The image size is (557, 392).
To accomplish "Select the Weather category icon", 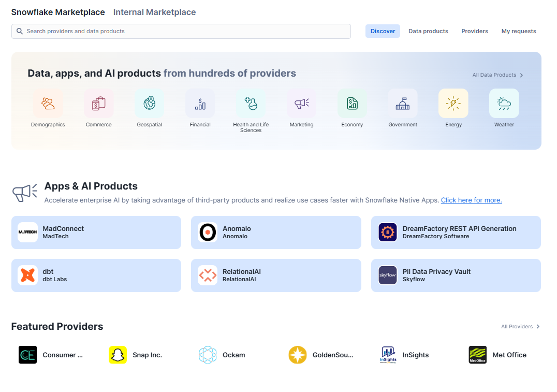I will 504,103.
